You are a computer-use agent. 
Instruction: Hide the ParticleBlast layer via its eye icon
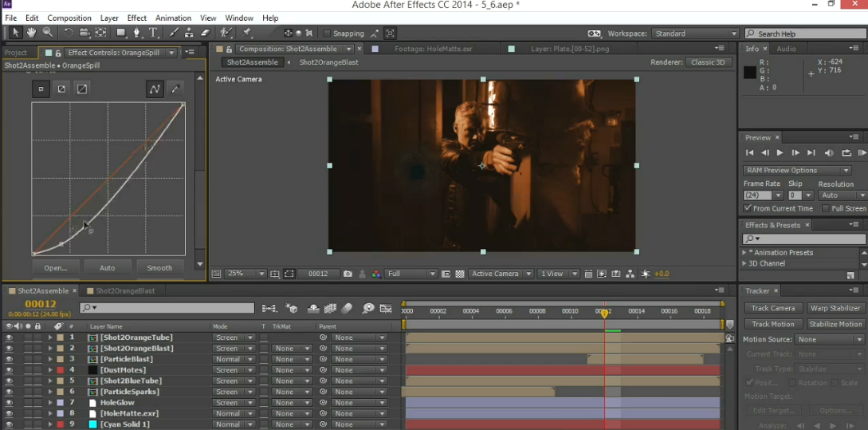9,359
